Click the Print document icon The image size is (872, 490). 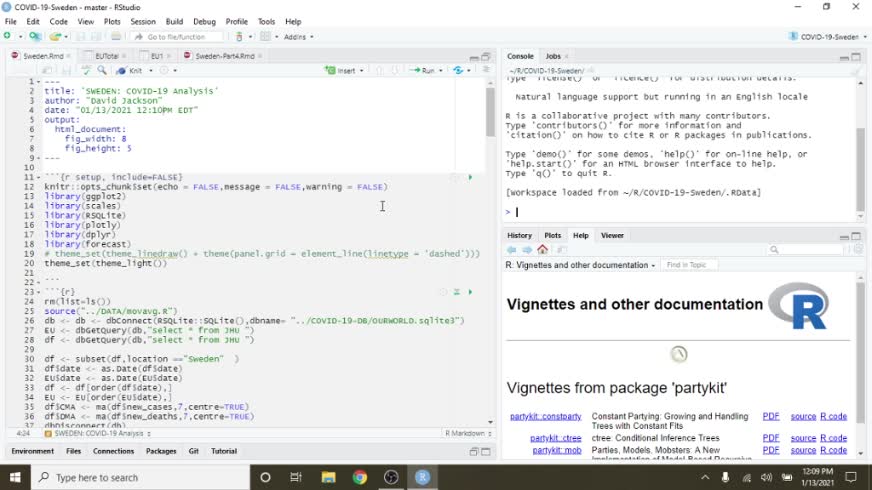[x=116, y=37]
